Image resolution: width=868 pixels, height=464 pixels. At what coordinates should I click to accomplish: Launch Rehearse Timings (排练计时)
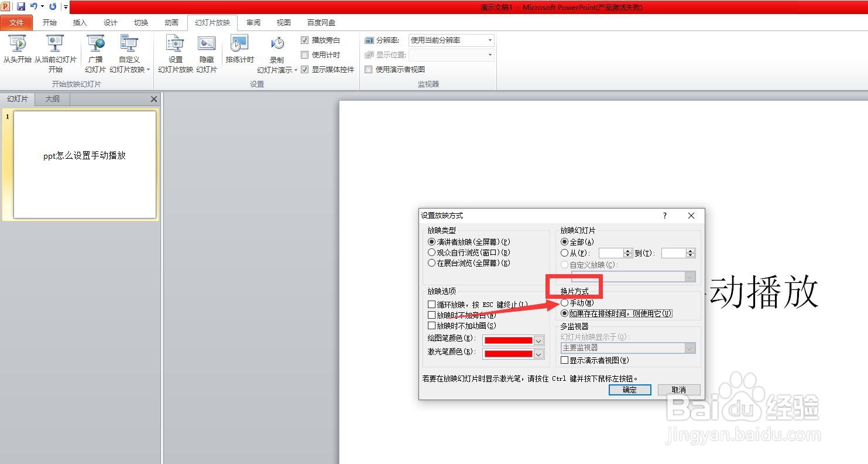tap(239, 53)
